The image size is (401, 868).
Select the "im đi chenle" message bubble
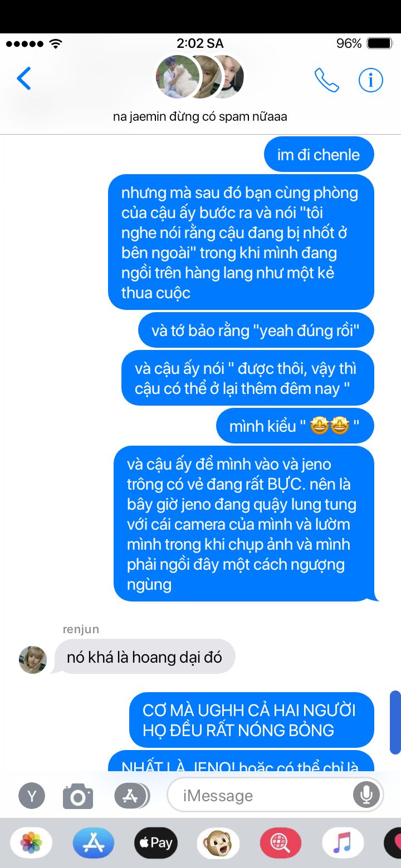click(x=319, y=155)
